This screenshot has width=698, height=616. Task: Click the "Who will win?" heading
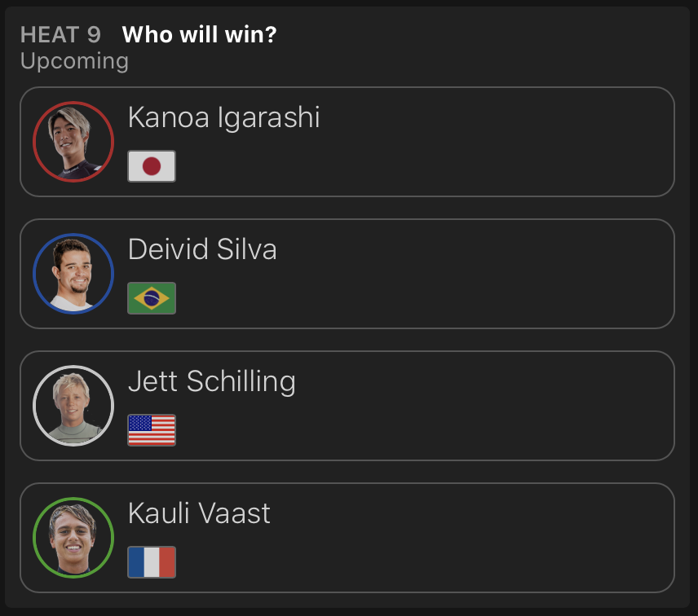(199, 35)
